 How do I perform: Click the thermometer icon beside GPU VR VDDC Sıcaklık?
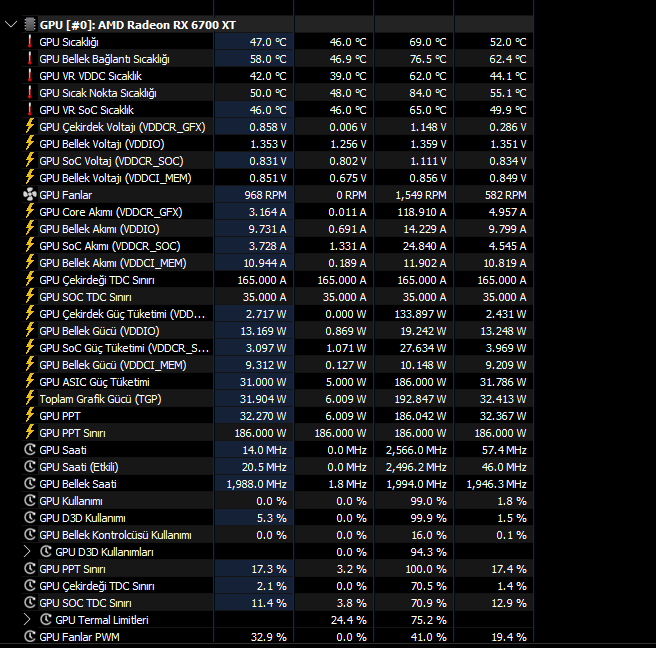(x=30, y=76)
